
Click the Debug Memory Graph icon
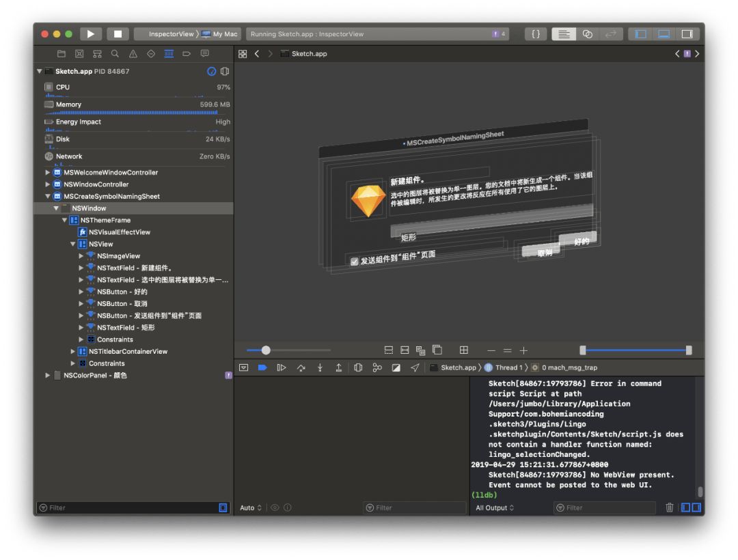point(377,367)
